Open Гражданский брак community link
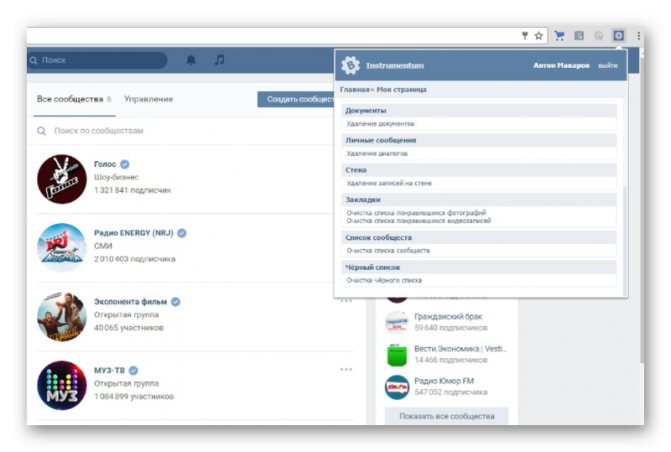Image resolution: width=671 pixels, height=452 pixels. click(448, 316)
